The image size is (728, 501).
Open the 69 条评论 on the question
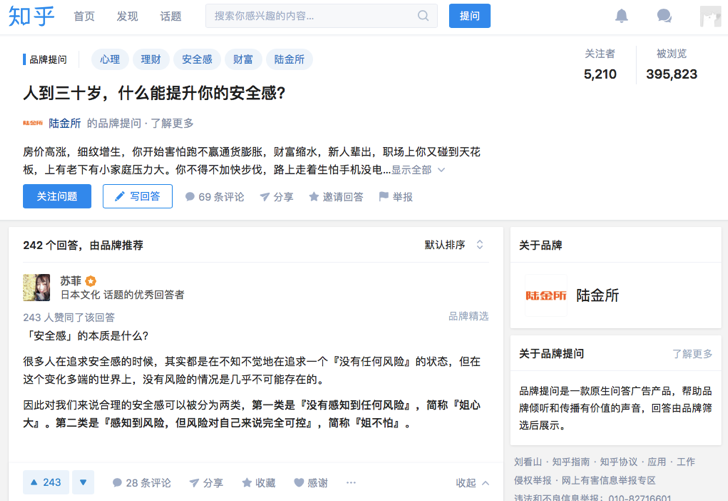pyautogui.click(x=214, y=197)
